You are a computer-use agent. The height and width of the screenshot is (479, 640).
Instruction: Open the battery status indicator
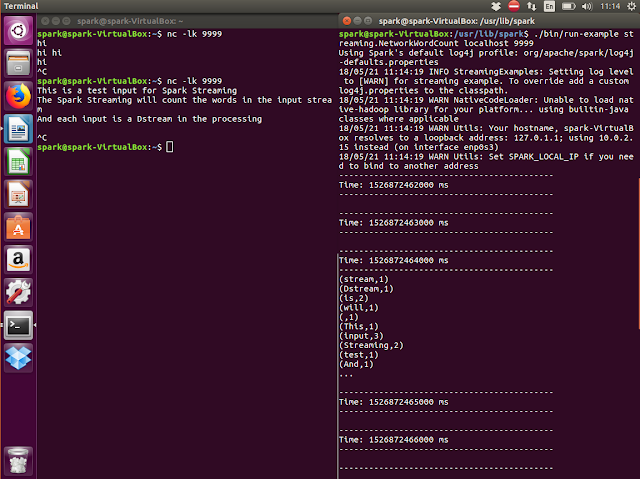[569, 6]
